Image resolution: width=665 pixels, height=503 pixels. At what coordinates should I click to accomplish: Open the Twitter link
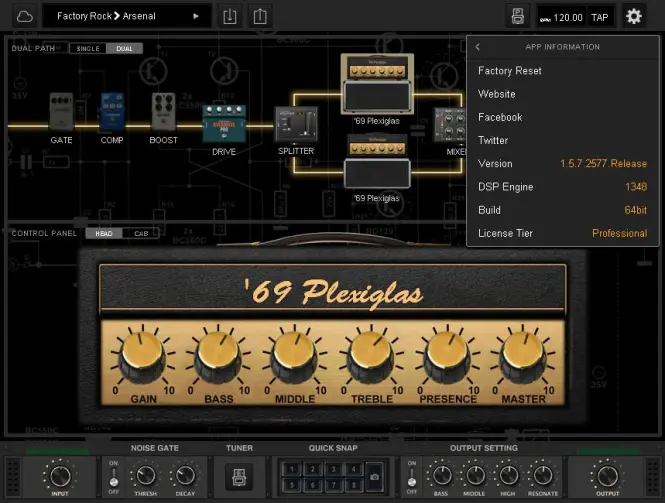[x=562, y=140]
